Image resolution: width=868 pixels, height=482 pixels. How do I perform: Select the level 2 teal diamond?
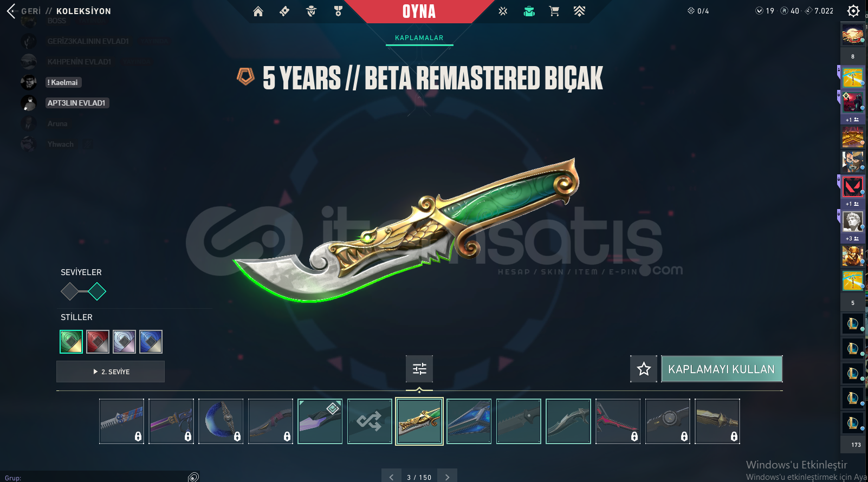click(97, 291)
